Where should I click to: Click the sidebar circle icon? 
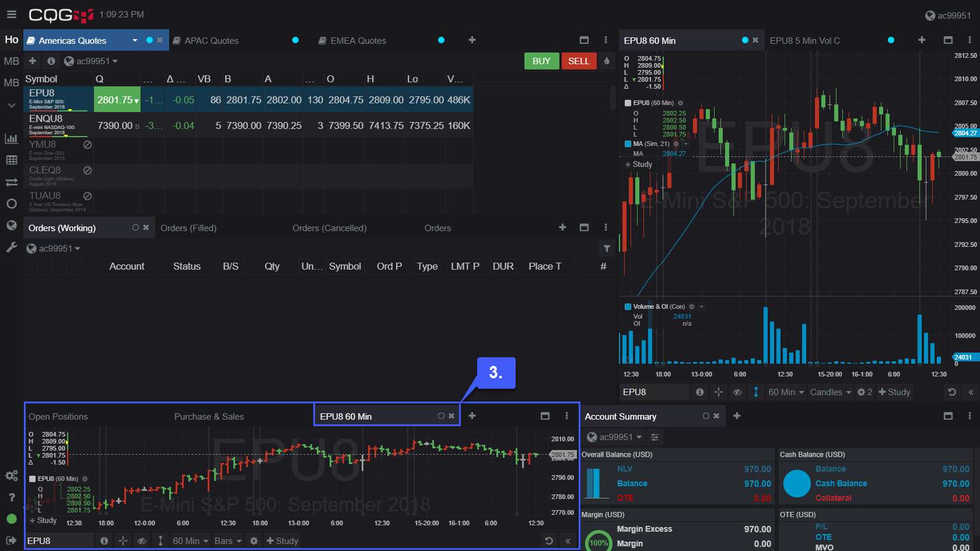[x=11, y=204]
